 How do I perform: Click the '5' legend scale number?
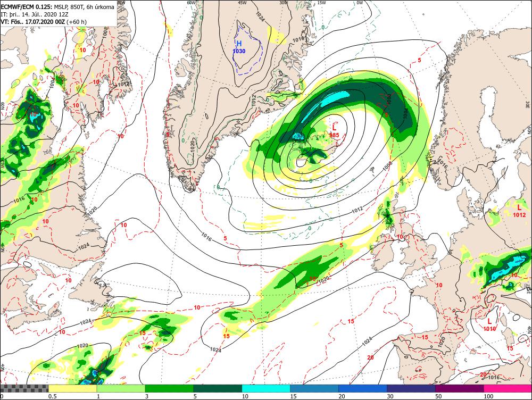(x=195, y=396)
